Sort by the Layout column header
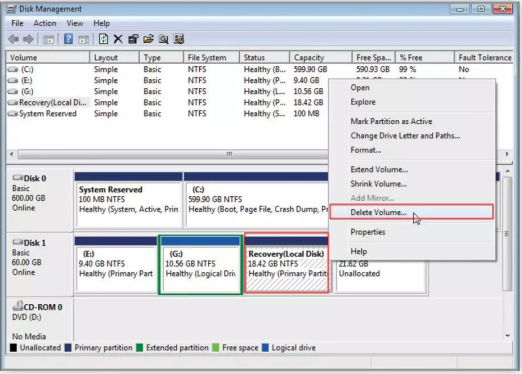 (x=114, y=58)
